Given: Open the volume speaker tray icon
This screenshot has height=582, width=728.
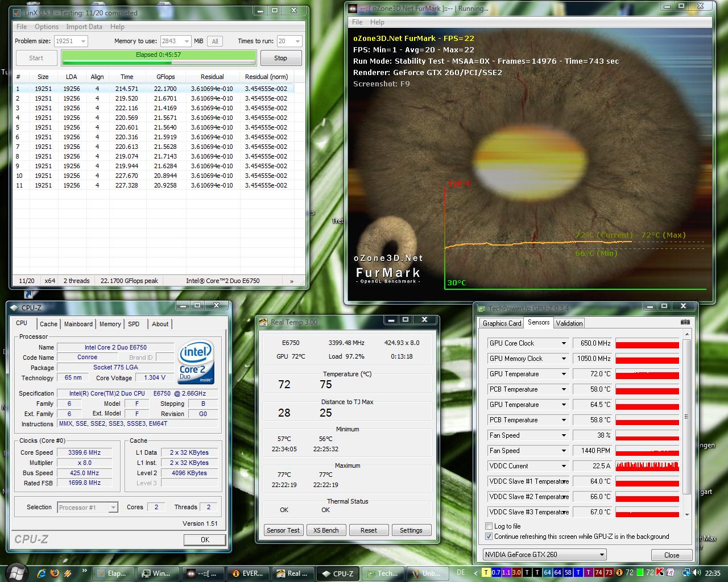Looking at the screenshot, I should click(x=697, y=573).
